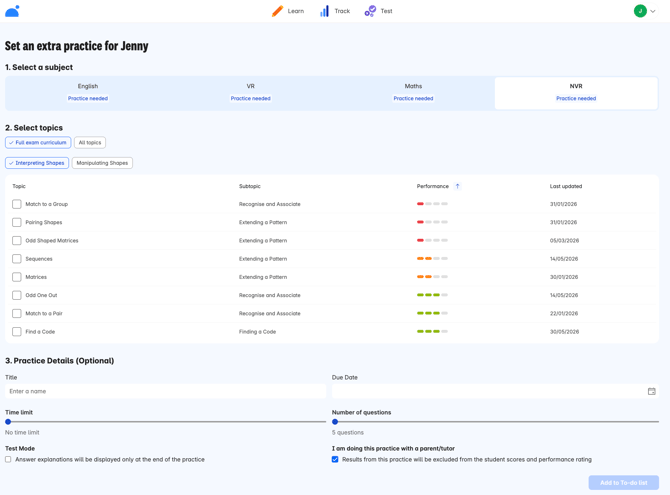Open the Track menu
The image size is (670, 495).
pyautogui.click(x=335, y=11)
